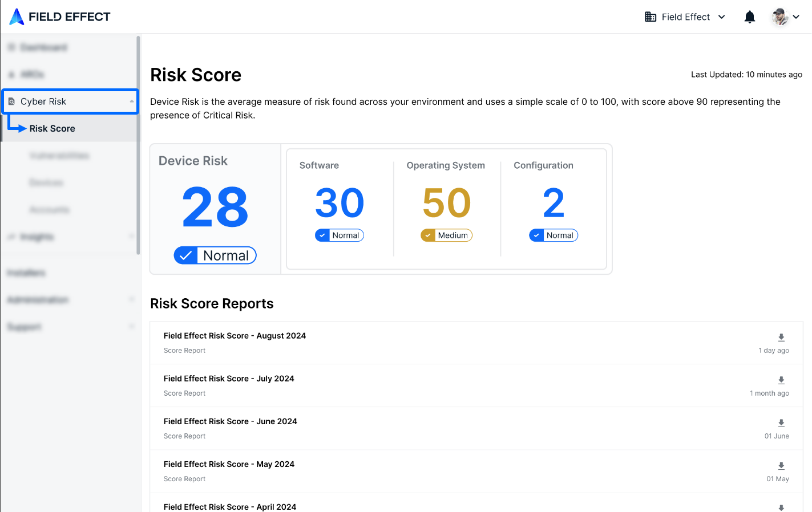
Task: Click the Software column label
Action: (x=319, y=165)
